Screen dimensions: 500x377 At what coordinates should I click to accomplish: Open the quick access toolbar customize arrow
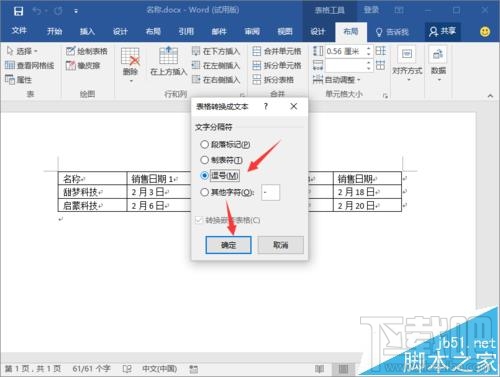point(76,11)
